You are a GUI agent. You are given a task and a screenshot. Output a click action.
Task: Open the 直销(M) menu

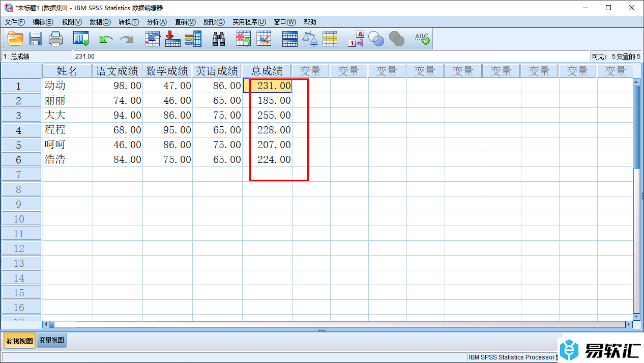click(x=185, y=22)
